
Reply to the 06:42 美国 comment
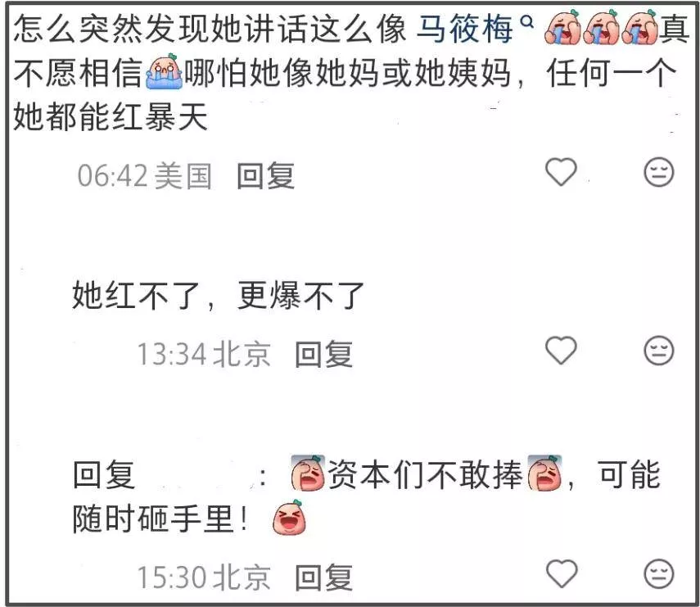pos(265,175)
